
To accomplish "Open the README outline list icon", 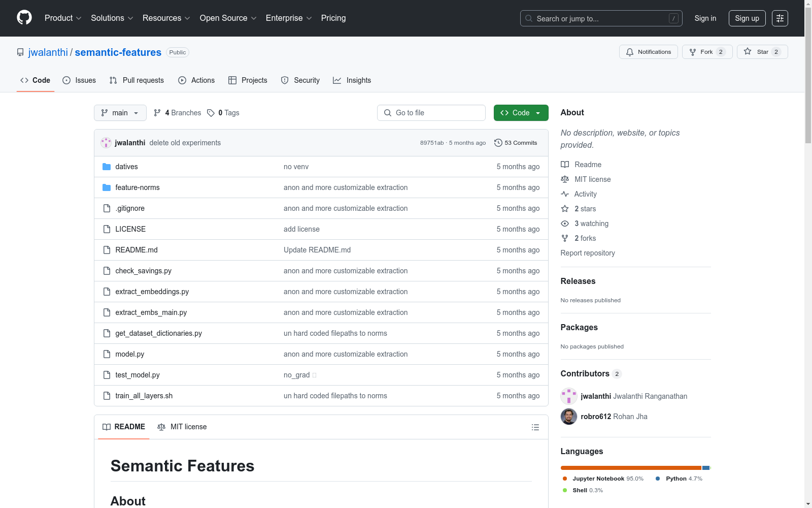I will tap(535, 427).
